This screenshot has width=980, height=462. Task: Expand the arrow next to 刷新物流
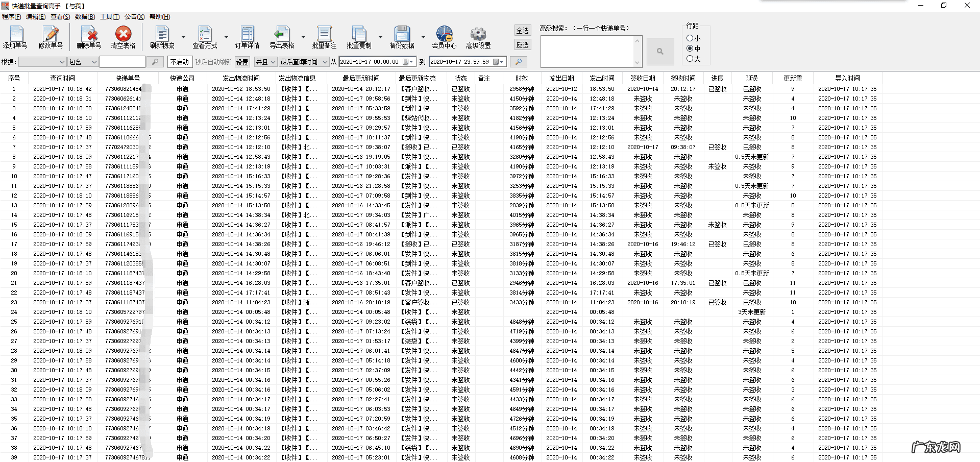click(x=183, y=37)
